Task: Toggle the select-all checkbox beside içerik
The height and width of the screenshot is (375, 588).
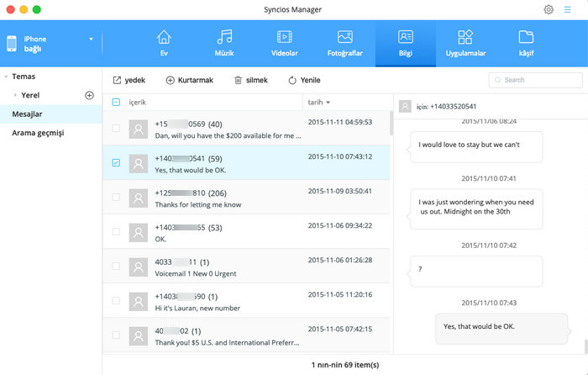Action: [x=116, y=102]
